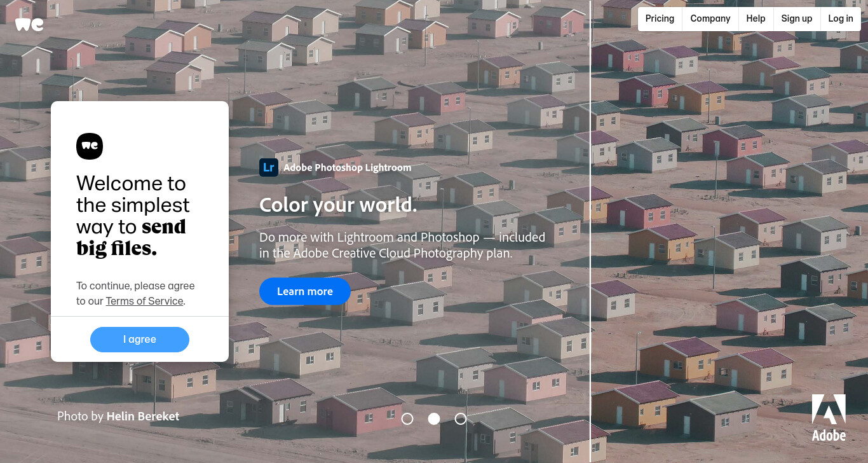The width and height of the screenshot is (868, 463).
Task: Open the Log in page
Action: coord(841,18)
